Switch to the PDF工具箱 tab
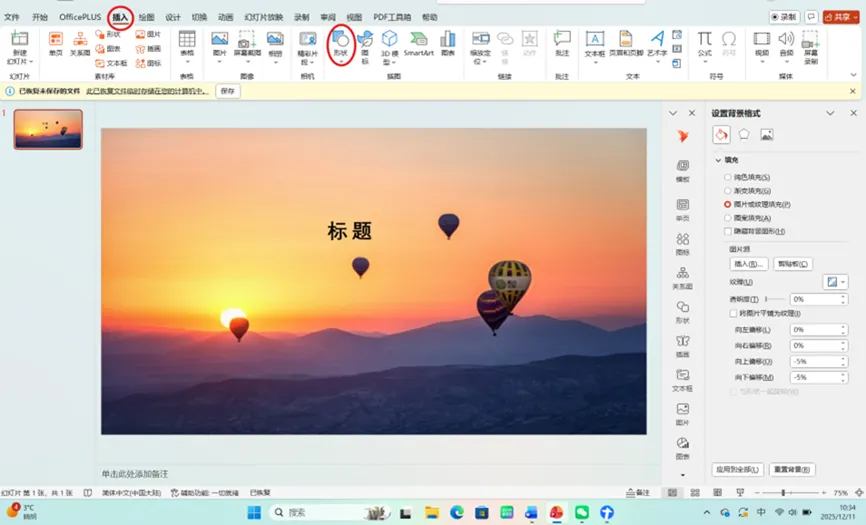The image size is (866, 525). pyautogui.click(x=392, y=17)
